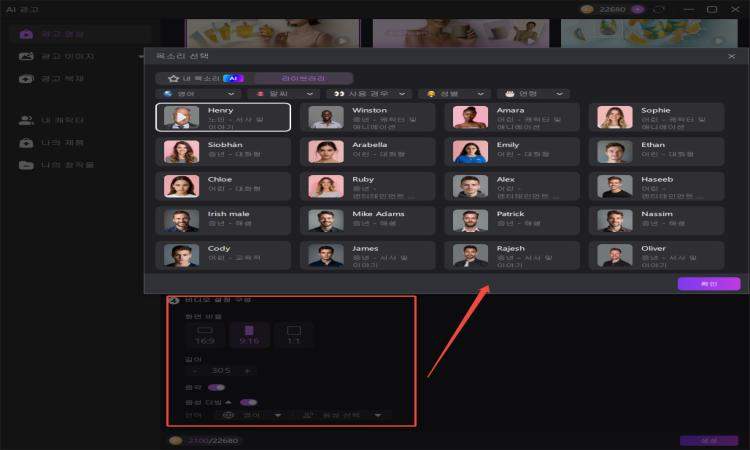The image size is (750, 450).
Task: Open the My Products sidebar item
Action: [x=80, y=143]
